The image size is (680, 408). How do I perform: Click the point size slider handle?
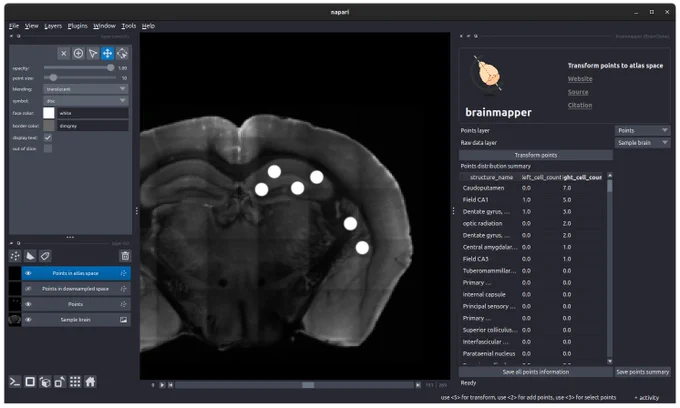53,78
